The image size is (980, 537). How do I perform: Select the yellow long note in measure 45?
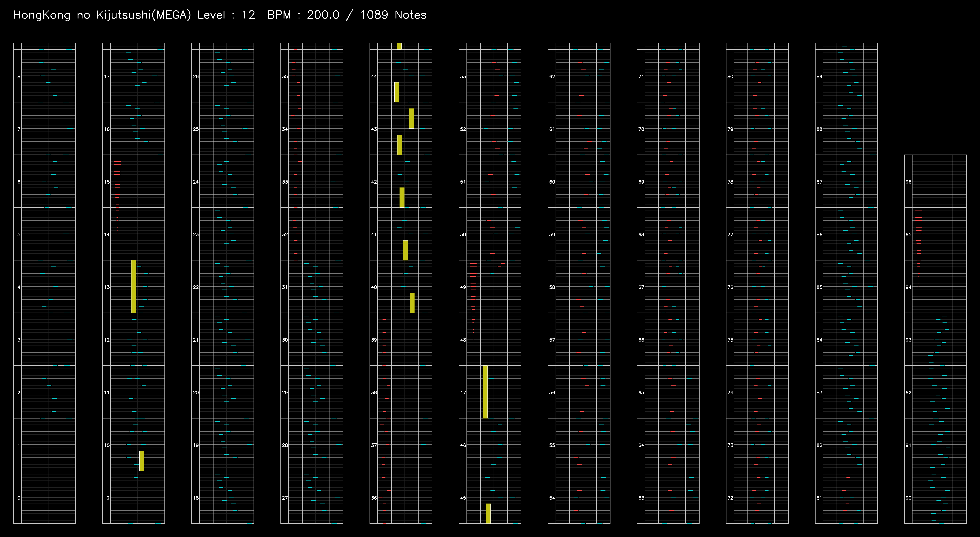(x=488, y=513)
